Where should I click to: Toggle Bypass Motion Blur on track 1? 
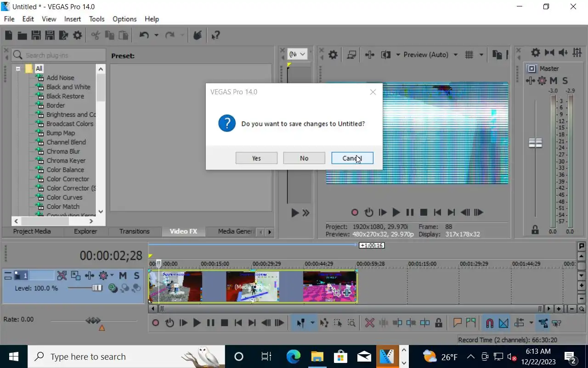click(62, 276)
